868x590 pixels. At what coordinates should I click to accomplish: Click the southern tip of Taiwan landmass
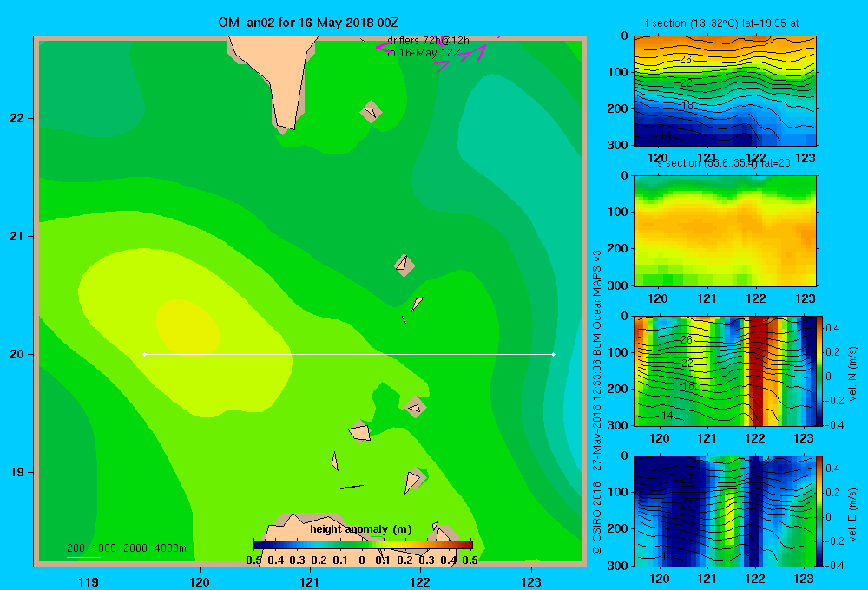286,123
